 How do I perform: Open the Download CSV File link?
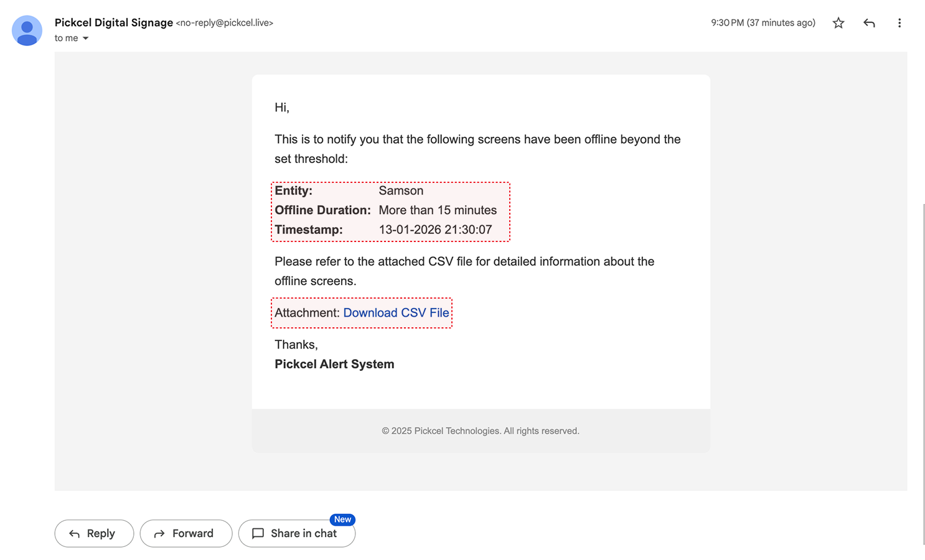[x=396, y=313]
